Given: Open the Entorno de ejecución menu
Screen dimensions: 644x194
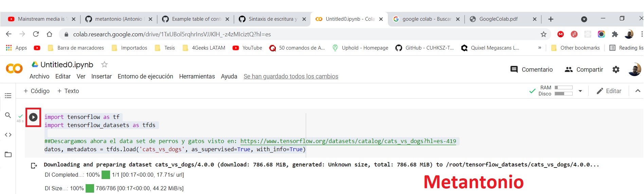Looking at the screenshot, I should tap(145, 76).
